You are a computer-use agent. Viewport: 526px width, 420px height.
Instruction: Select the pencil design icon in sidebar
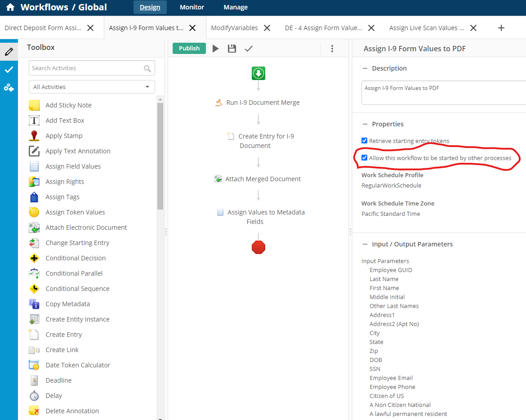point(9,52)
